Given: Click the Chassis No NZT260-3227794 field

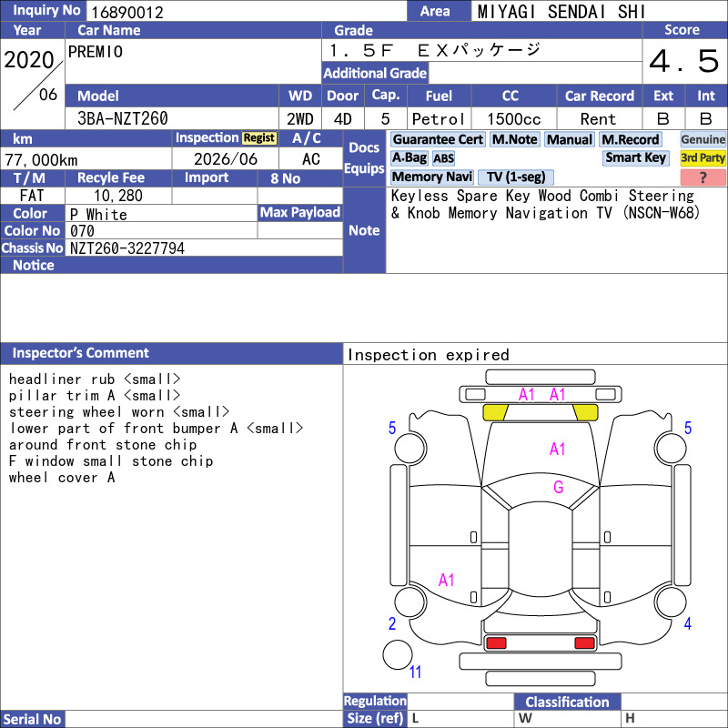Looking at the screenshot, I should 205,248.
